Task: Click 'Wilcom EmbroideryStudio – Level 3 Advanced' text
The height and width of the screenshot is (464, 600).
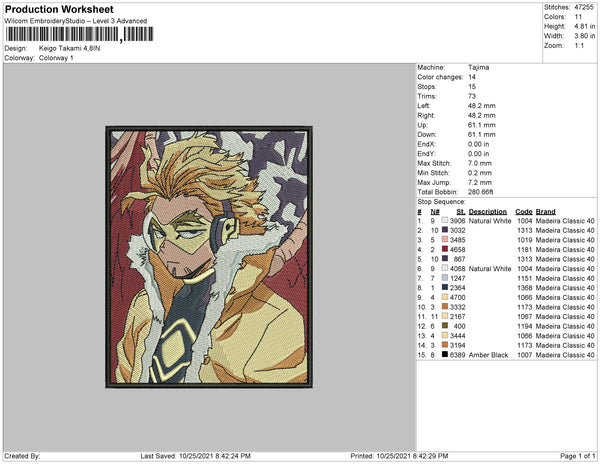Action: (76, 21)
